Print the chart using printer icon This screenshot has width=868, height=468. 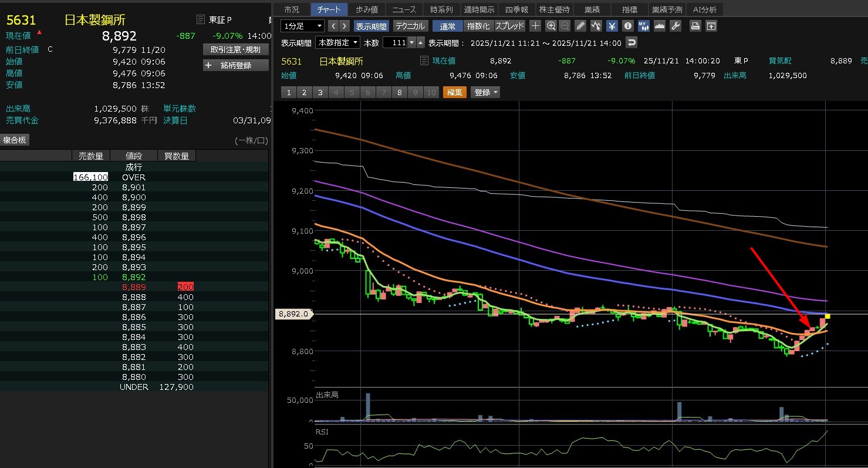tap(695, 26)
